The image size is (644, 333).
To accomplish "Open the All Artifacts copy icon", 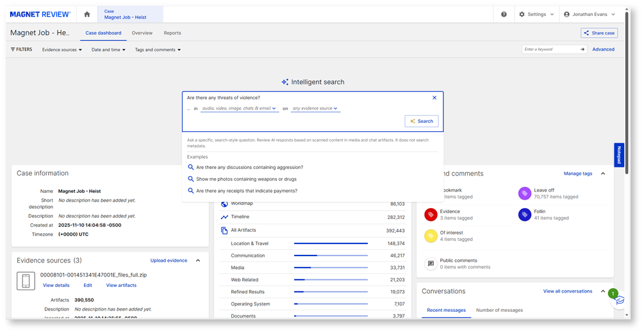I will 224,231.
